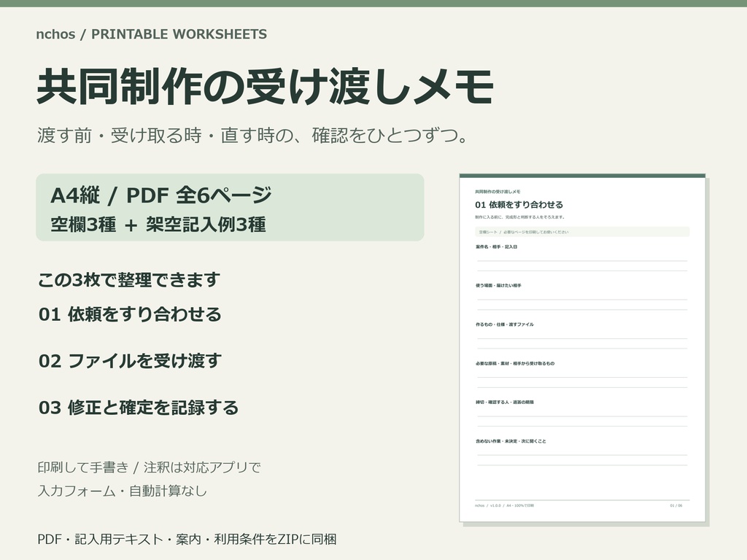Screen dimensions: 747x560
Task: Click '02 ファイルを受け渡す' list item
Action: tap(130, 361)
